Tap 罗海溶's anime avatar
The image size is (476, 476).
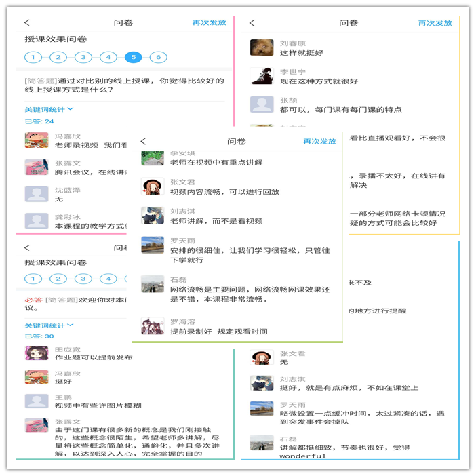coord(153,326)
